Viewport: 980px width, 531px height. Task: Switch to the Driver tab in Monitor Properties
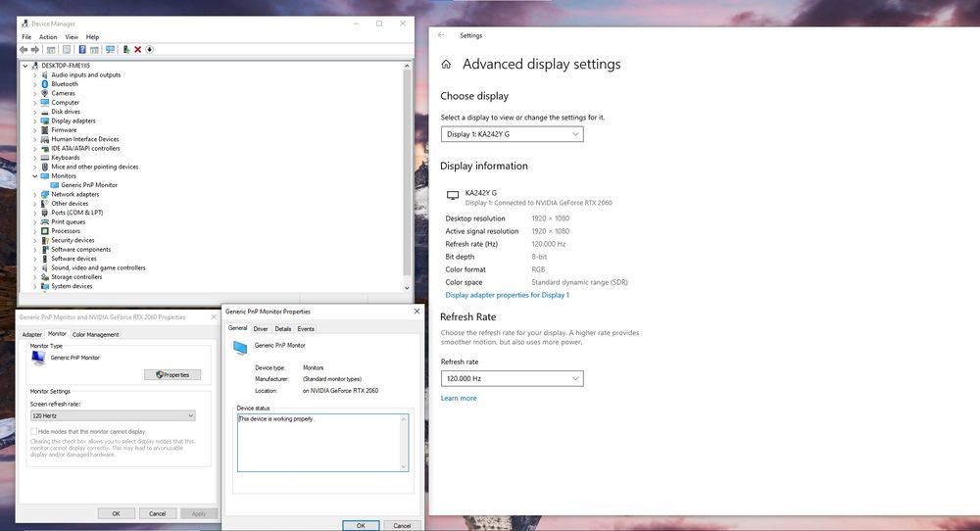(261, 328)
